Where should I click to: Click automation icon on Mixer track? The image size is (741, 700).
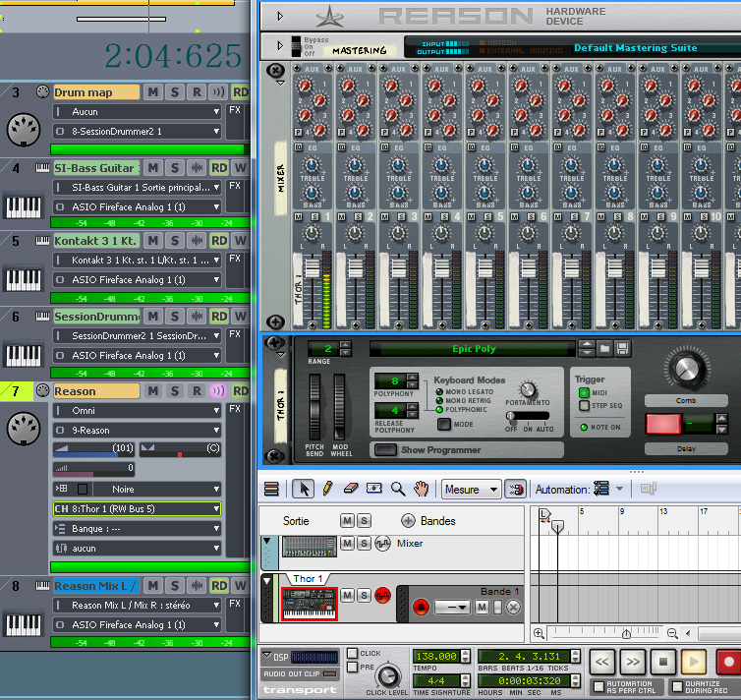click(383, 544)
